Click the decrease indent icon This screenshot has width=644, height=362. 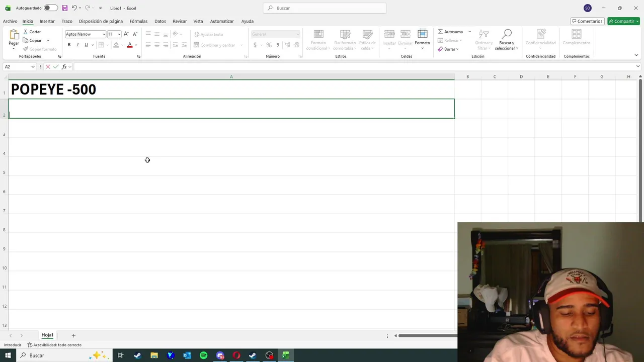pos(175,45)
